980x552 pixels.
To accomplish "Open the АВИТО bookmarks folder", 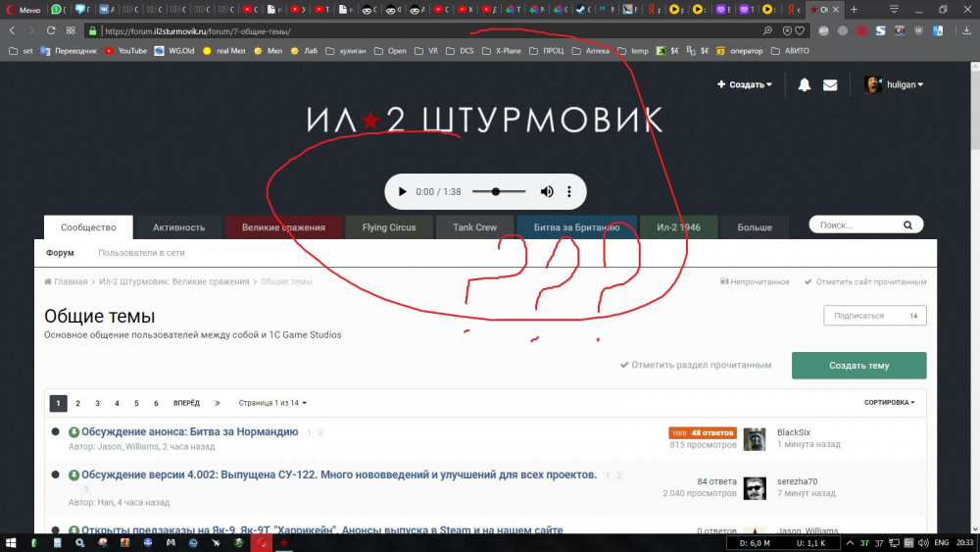I will [790, 51].
